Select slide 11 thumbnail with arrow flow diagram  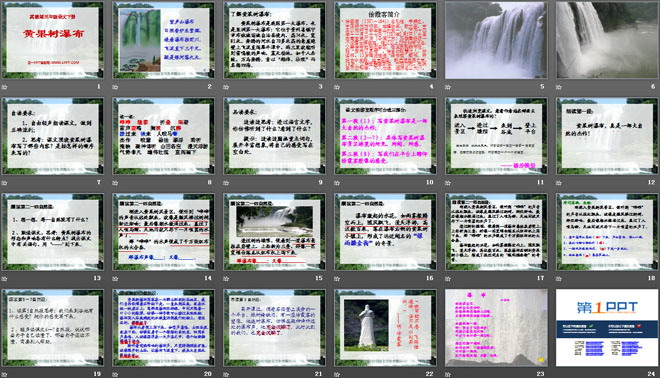496,136
